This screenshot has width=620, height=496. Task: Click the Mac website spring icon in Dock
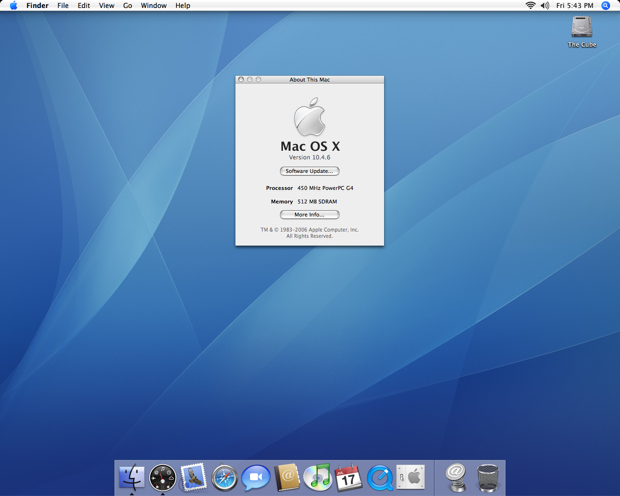[456, 477]
